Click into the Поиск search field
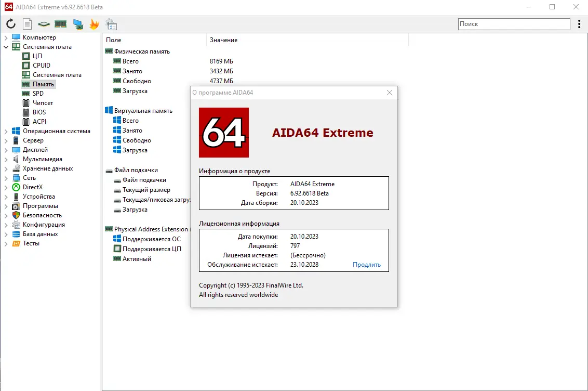The height and width of the screenshot is (391, 588). point(514,24)
